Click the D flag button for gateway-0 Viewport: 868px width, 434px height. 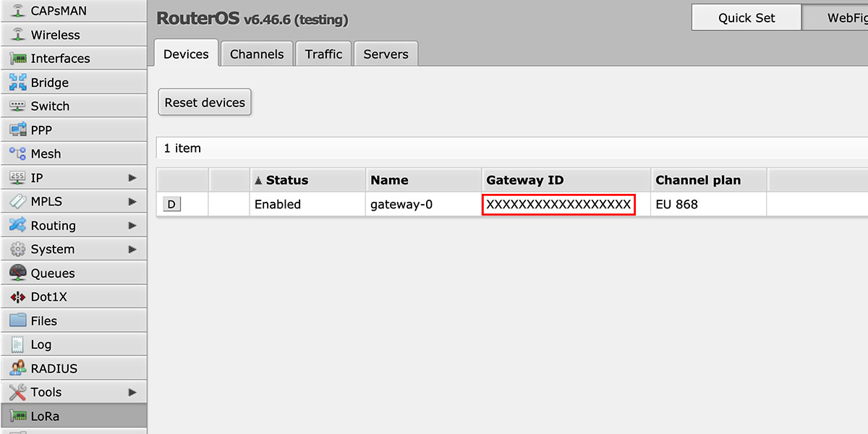point(171,205)
